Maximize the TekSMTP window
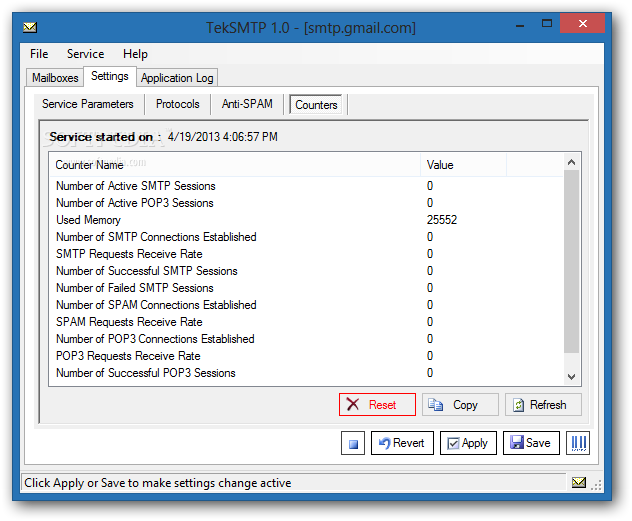Image resolution: width=632 pixels, height=521 pixels. click(x=547, y=24)
